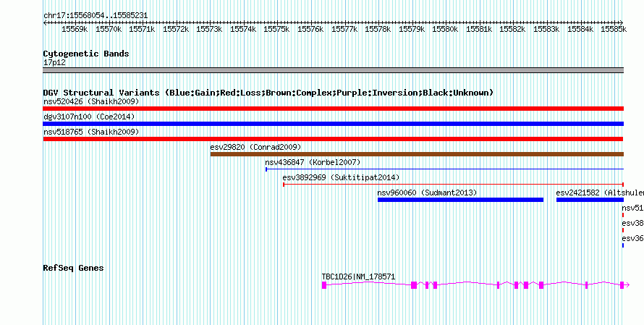Viewport: 644px width, 325px height.
Task: Click the 15572k ruler label
Action: (x=176, y=29)
